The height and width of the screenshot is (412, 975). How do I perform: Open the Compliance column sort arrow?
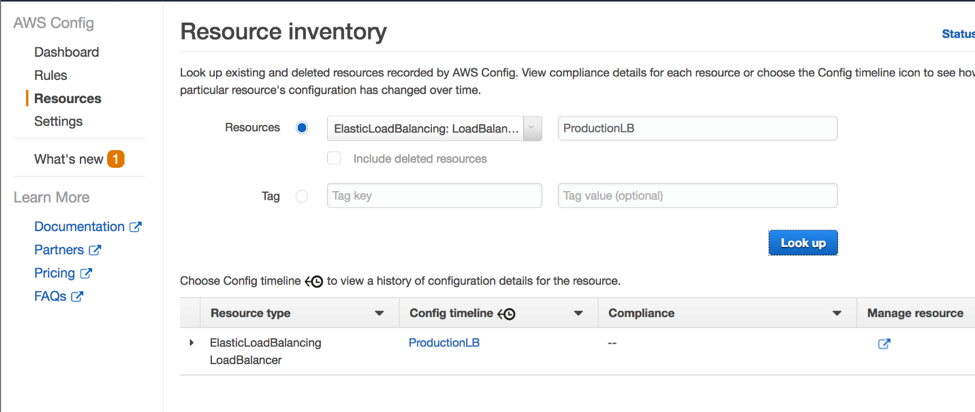(x=837, y=314)
